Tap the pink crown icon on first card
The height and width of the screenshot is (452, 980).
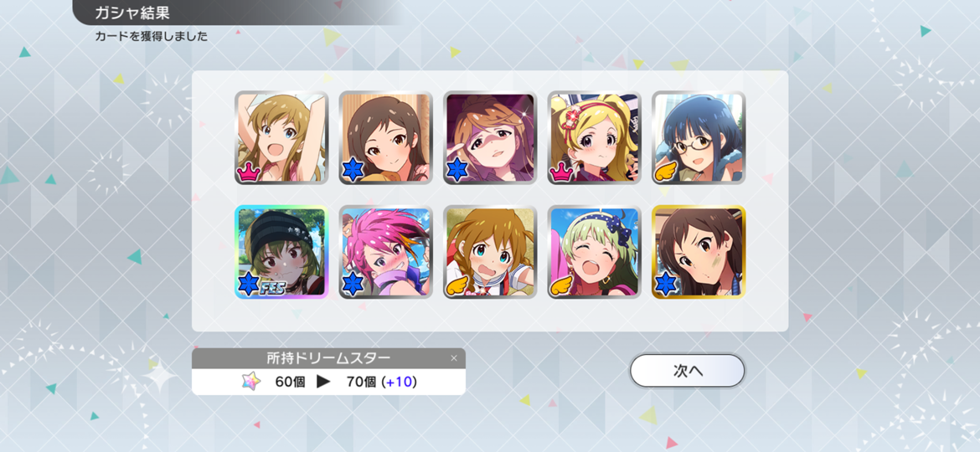pyautogui.click(x=247, y=170)
